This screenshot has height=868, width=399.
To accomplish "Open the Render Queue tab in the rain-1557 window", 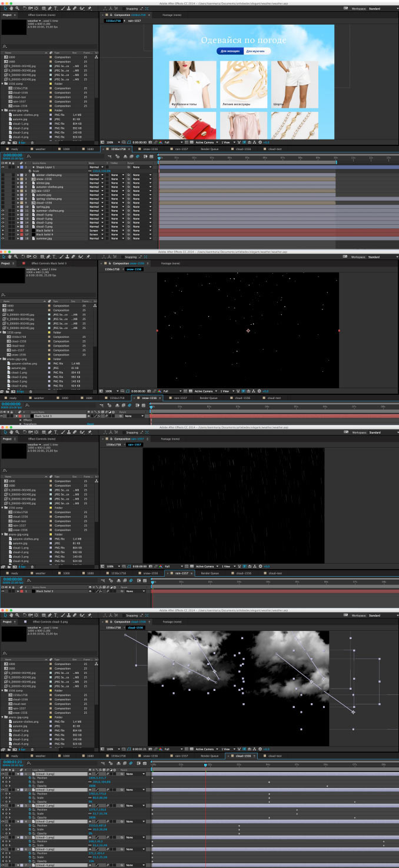I will click(x=210, y=573).
